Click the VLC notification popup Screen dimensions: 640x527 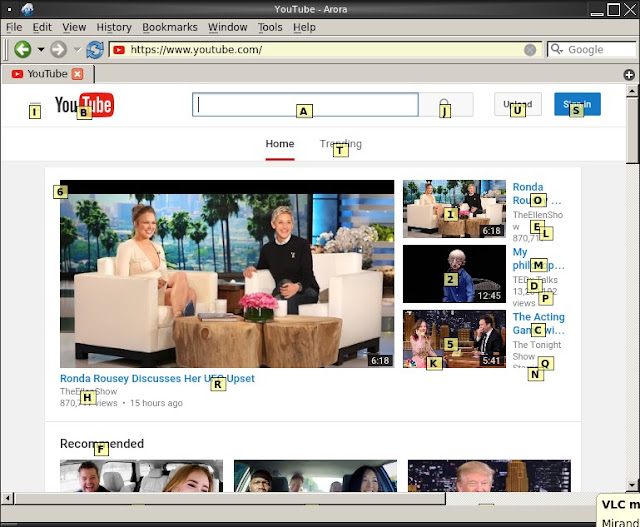pyautogui.click(x=618, y=511)
